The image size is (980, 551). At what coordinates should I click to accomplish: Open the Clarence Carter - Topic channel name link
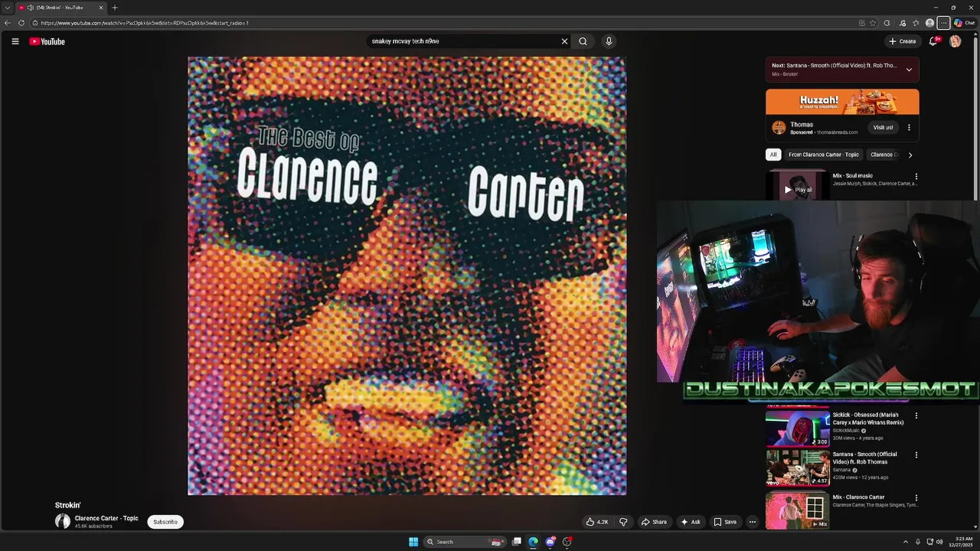pos(106,518)
